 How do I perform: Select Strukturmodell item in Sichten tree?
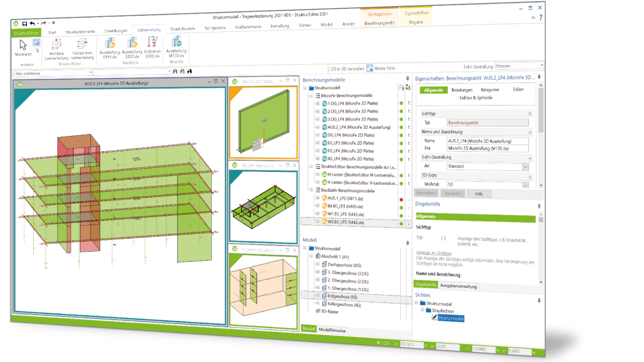(451, 318)
